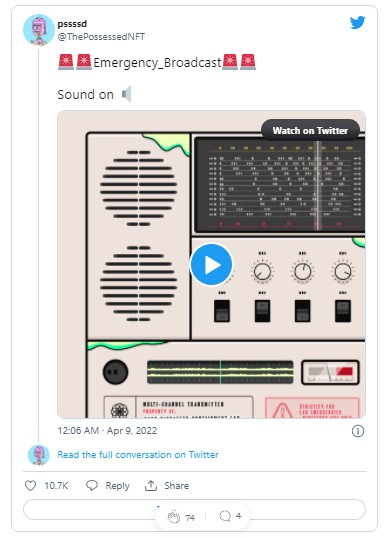Viewport: 388px width, 538px height.
Task: Click Watch on Twitter button
Action: pos(310,130)
